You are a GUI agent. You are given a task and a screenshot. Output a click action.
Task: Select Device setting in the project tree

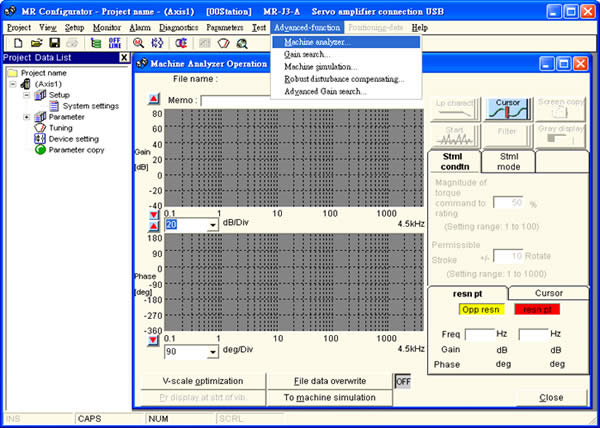pyautogui.click(x=74, y=139)
